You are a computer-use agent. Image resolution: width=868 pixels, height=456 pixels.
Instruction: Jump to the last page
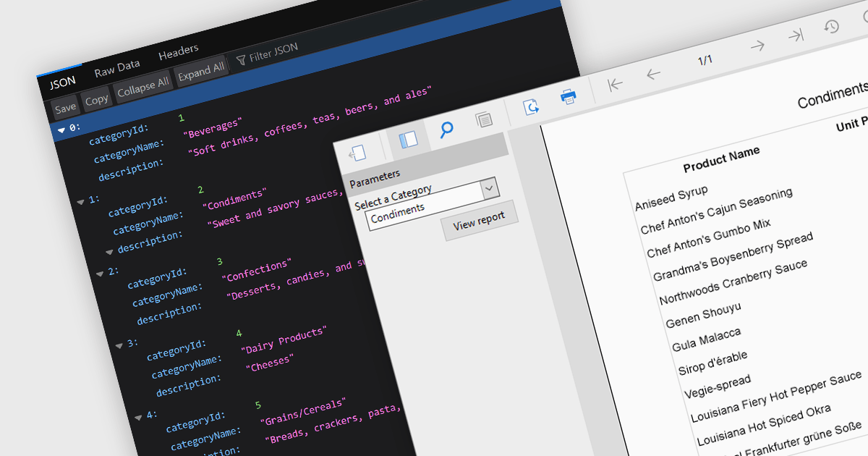pyautogui.click(x=795, y=36)
